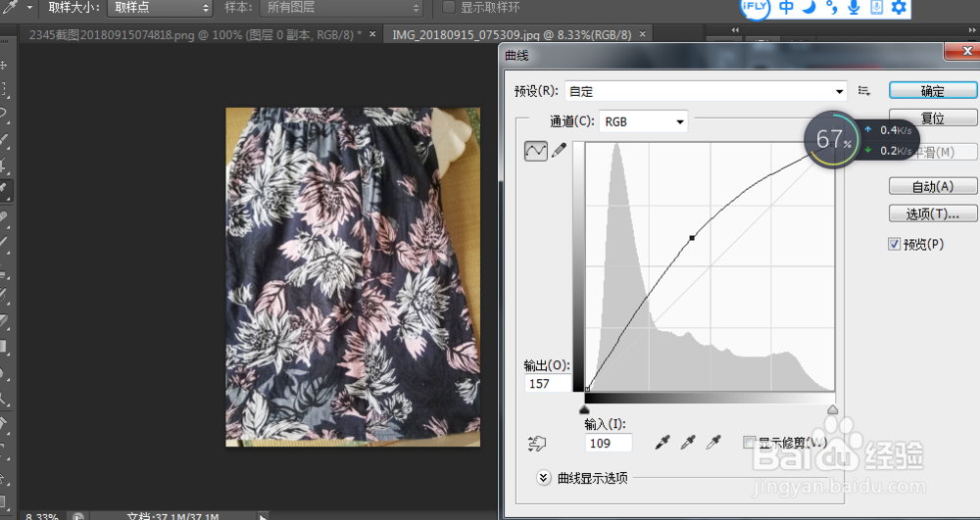
Task: Click 自动(A) auto button
Action: [933, 186]
